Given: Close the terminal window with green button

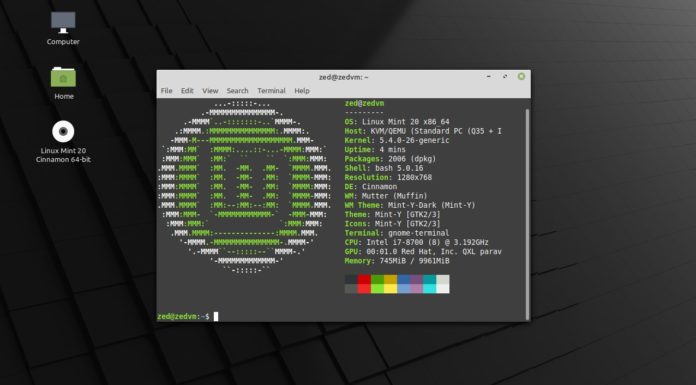Looking at the screenshot, I should pos(521,76).
